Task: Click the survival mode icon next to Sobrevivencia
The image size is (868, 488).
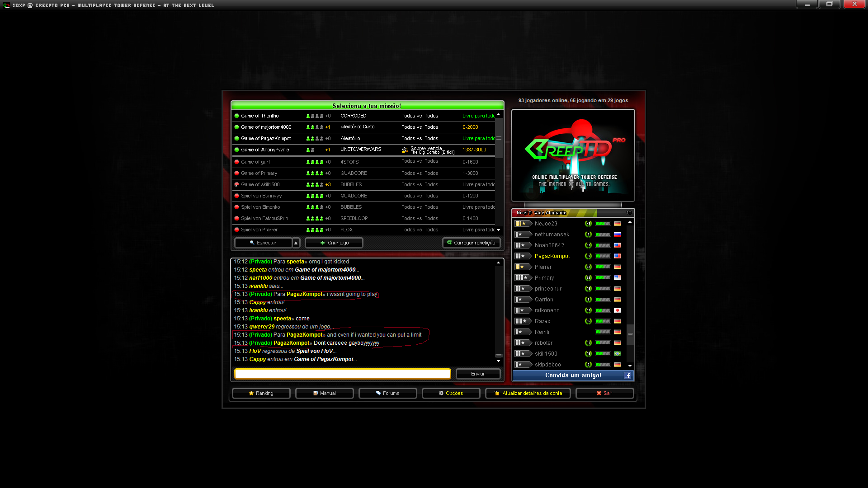Action: [x=405, y=150]
